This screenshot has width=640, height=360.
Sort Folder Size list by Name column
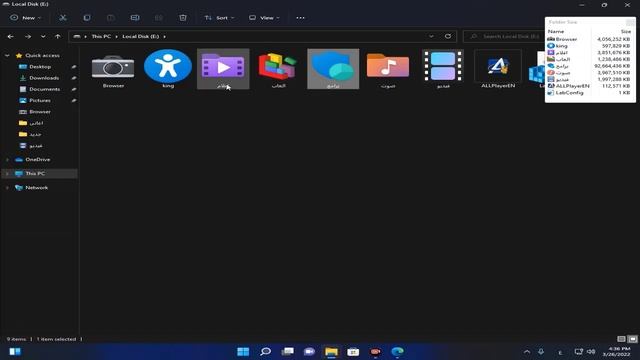556,31
